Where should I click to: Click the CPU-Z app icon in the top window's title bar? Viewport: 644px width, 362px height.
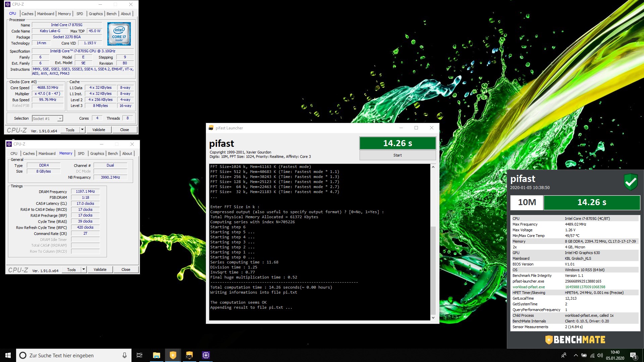(x=8, y=4)
